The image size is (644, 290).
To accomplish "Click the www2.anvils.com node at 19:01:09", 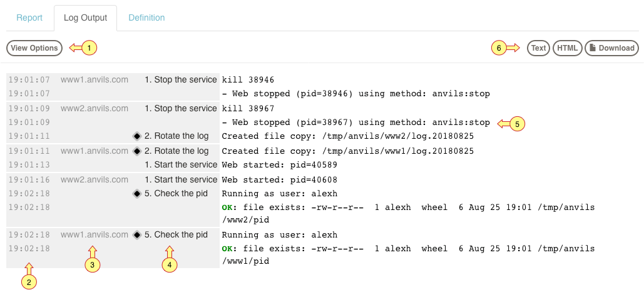I will click(x=95, y=109).
